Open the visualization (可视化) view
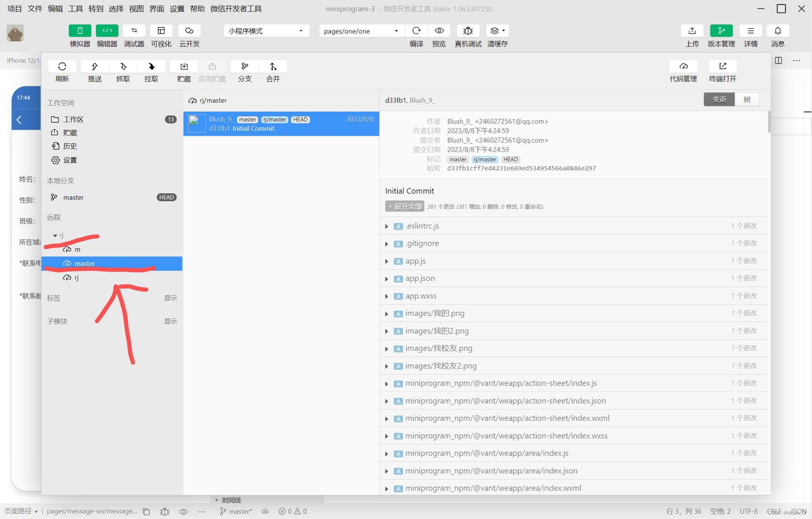Screen dimensions: 812x519 pyautogui.click(x=161, y=31)
